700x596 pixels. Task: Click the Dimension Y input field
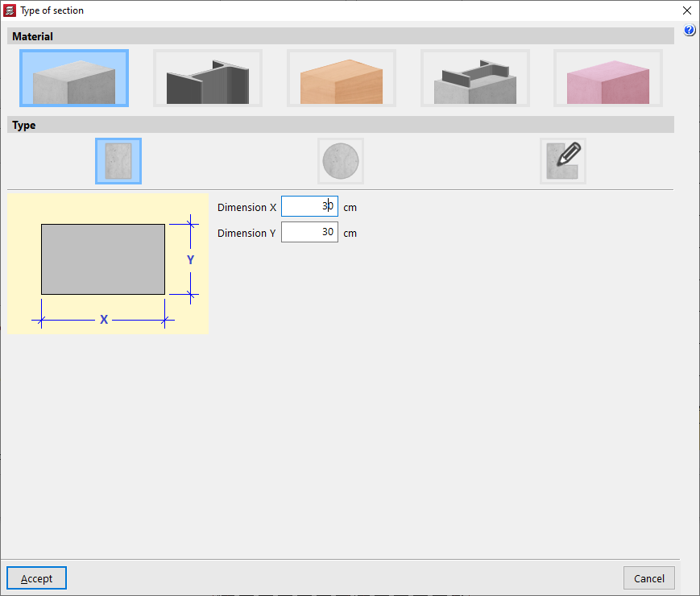click(x=309, y=232)
